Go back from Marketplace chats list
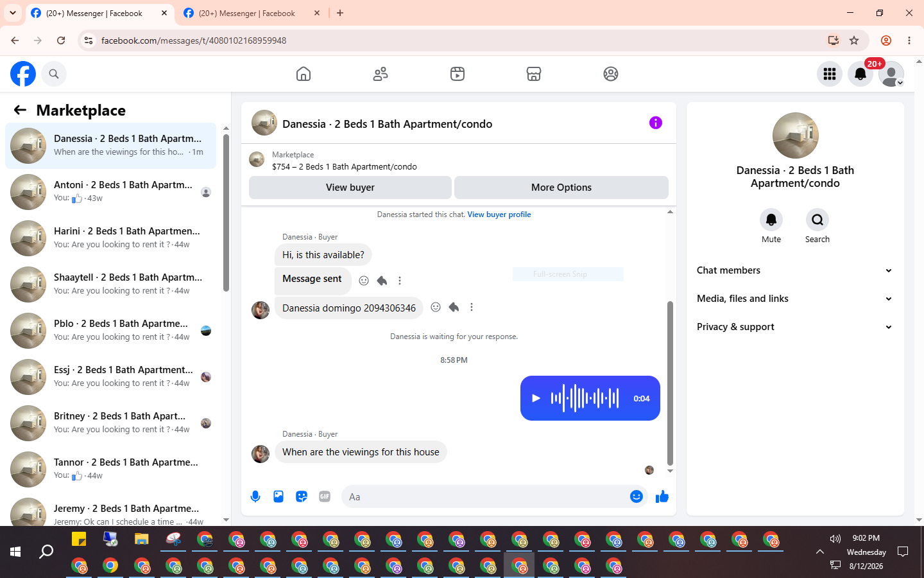The height and width of the screenshot is (578, 924). [x=20, y=110]
